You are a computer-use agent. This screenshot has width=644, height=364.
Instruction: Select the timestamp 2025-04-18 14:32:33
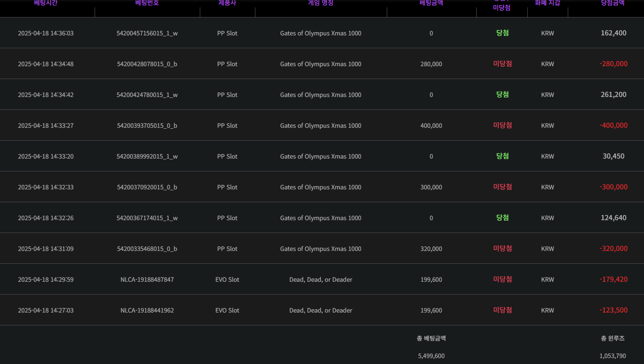coord(45,187)
